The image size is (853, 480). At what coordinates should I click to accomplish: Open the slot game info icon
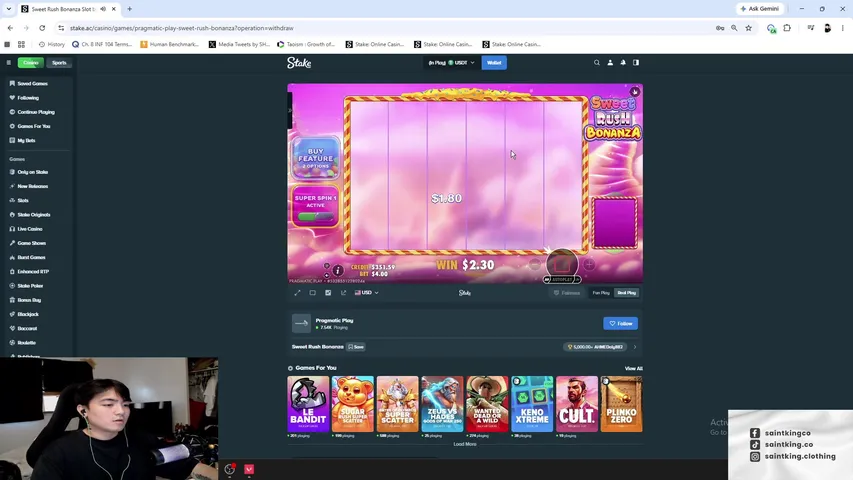tap(338, 270)
